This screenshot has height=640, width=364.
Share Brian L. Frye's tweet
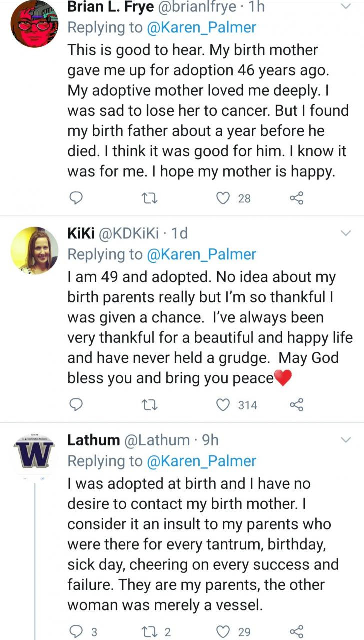[x=296, y=199]
